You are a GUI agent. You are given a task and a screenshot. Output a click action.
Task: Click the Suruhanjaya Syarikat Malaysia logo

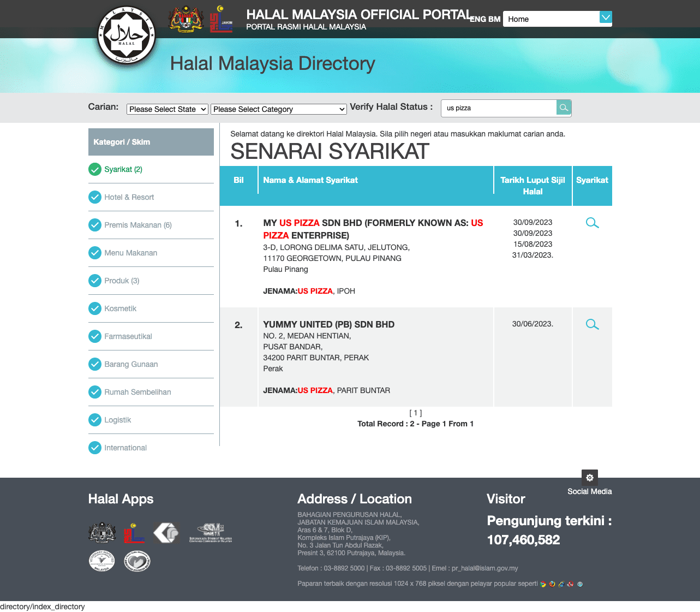[x=211, y=533]
